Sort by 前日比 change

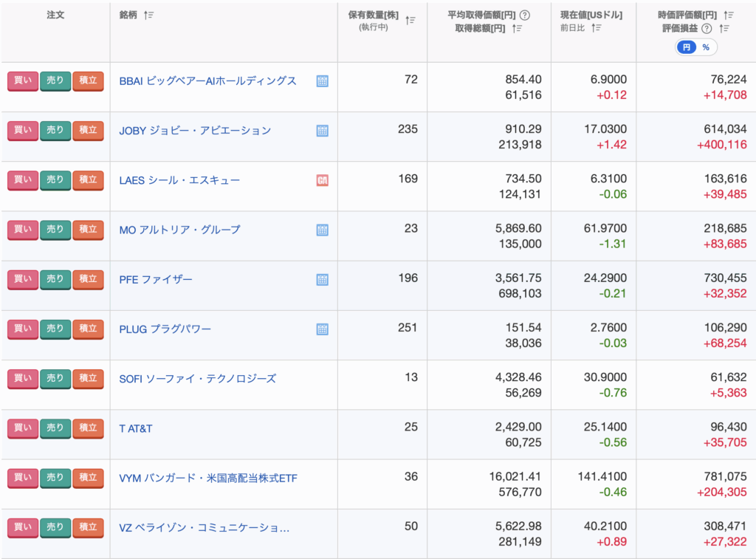[x=597, y=29]
